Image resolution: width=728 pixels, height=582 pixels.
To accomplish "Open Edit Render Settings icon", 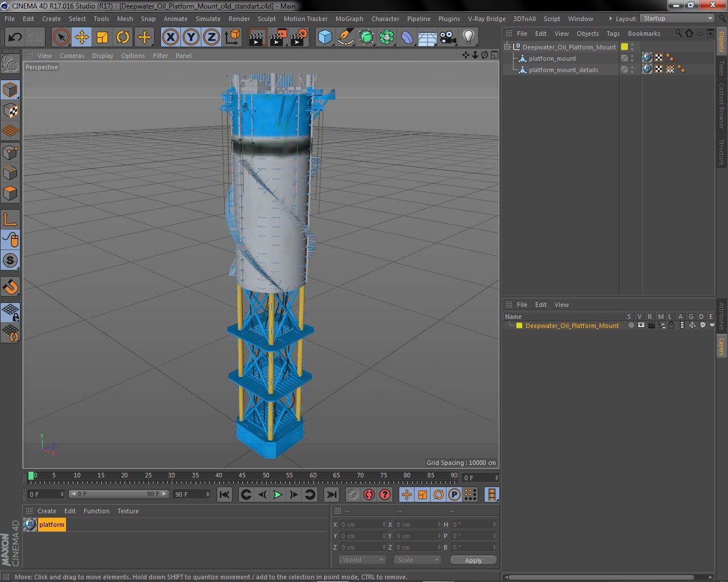I will point(299,38).
